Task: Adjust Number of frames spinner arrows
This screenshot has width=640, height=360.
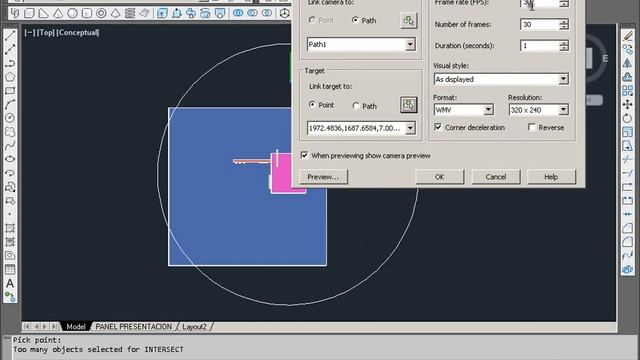Action: [x=564, y=24]
